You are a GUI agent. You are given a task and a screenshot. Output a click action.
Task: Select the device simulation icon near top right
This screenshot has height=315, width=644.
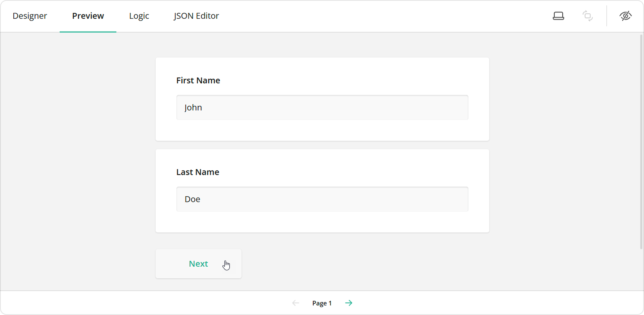pos(558,15)
